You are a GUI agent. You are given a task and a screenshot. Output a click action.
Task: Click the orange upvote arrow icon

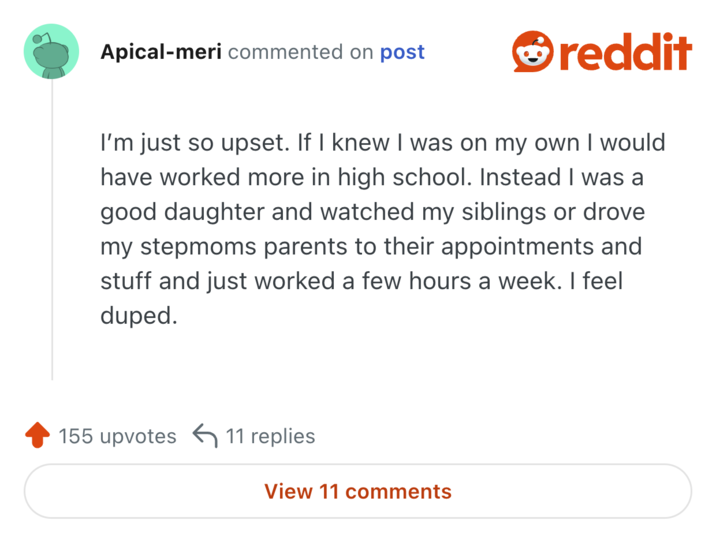37,436
